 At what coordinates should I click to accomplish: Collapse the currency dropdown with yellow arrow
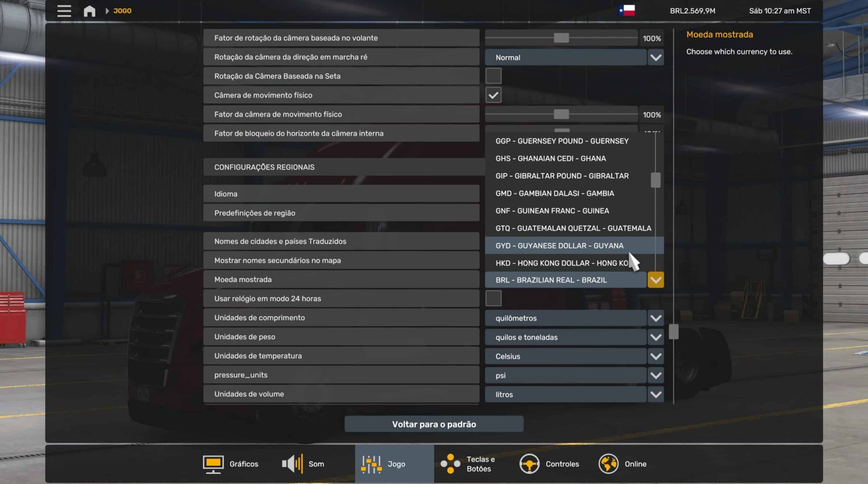(x=655, y=280)
